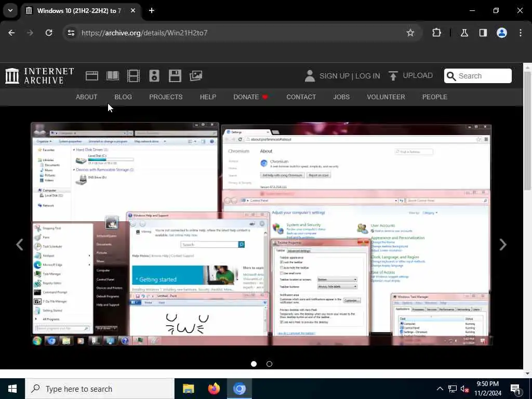
Task: Click the Internet Archive logo
Action: 39,76
